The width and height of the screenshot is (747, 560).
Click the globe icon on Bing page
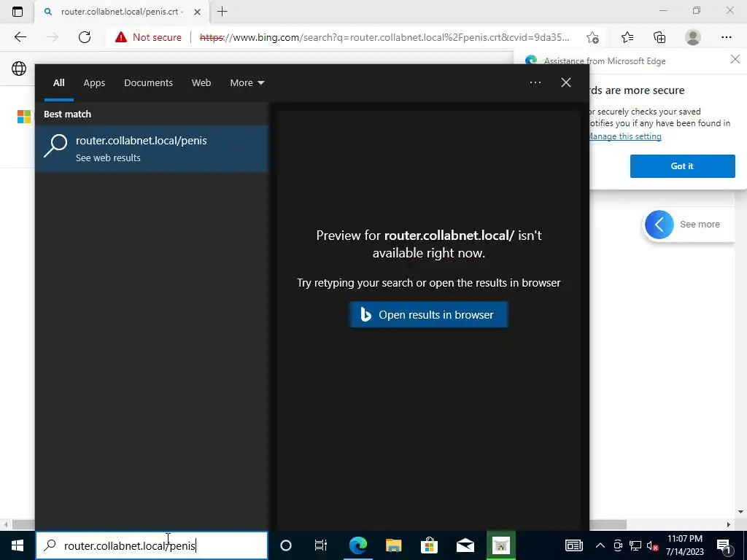click(19, 69)
